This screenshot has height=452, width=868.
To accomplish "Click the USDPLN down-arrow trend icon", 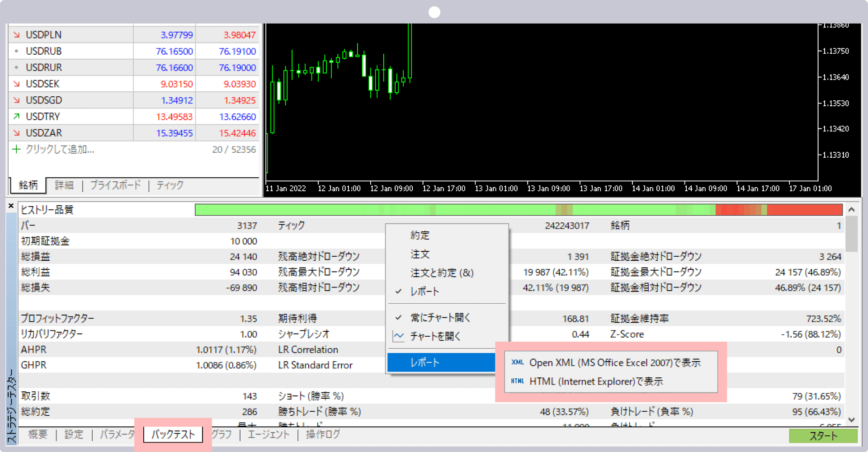I will [17, 35].
